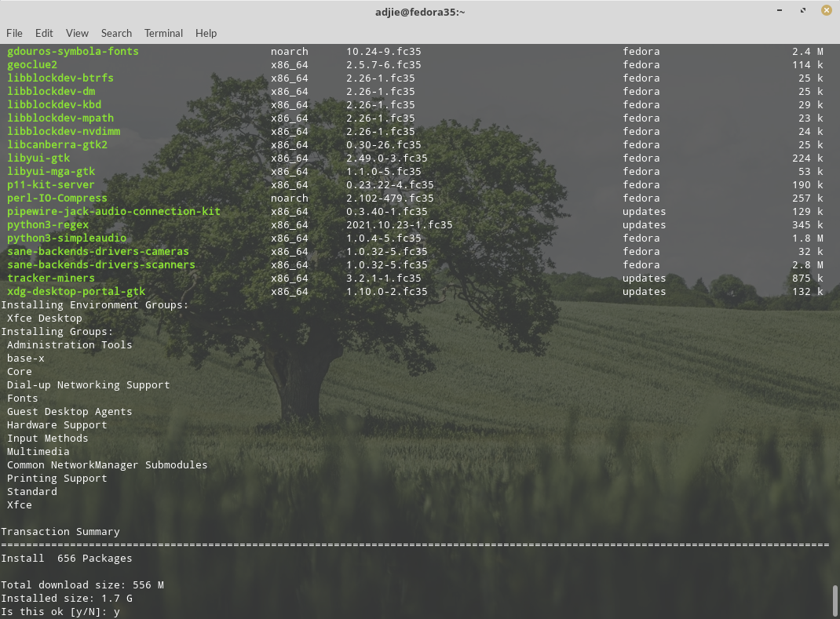Click the line Installing Environment Groups:

[95, 305]
